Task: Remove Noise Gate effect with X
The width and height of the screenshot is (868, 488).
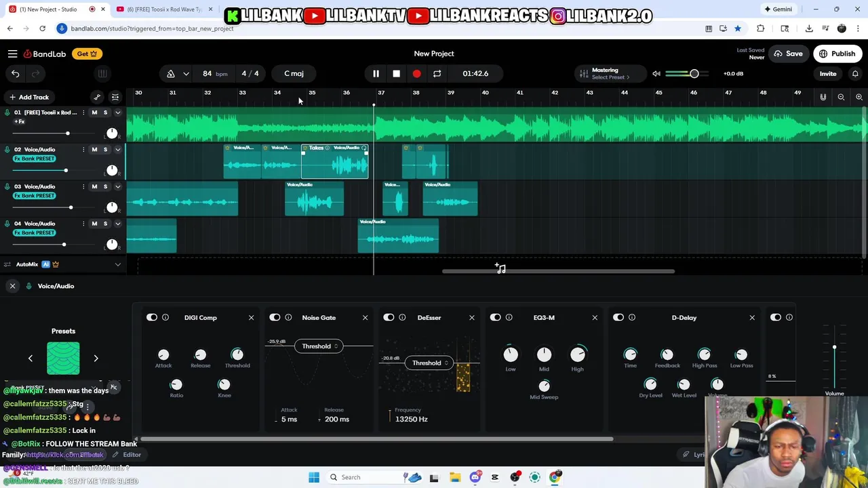Action: point(365,317)
